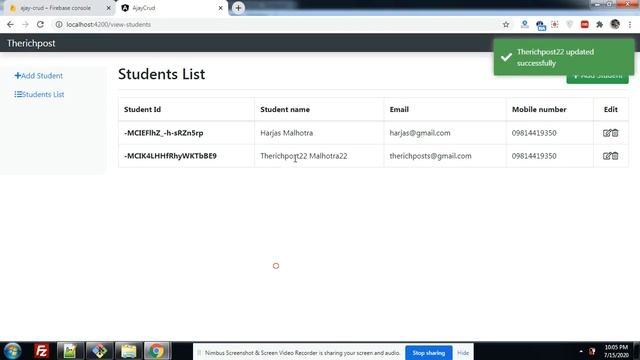Click the mobile number in Therichpost22 row

click(x=534, y=156)
